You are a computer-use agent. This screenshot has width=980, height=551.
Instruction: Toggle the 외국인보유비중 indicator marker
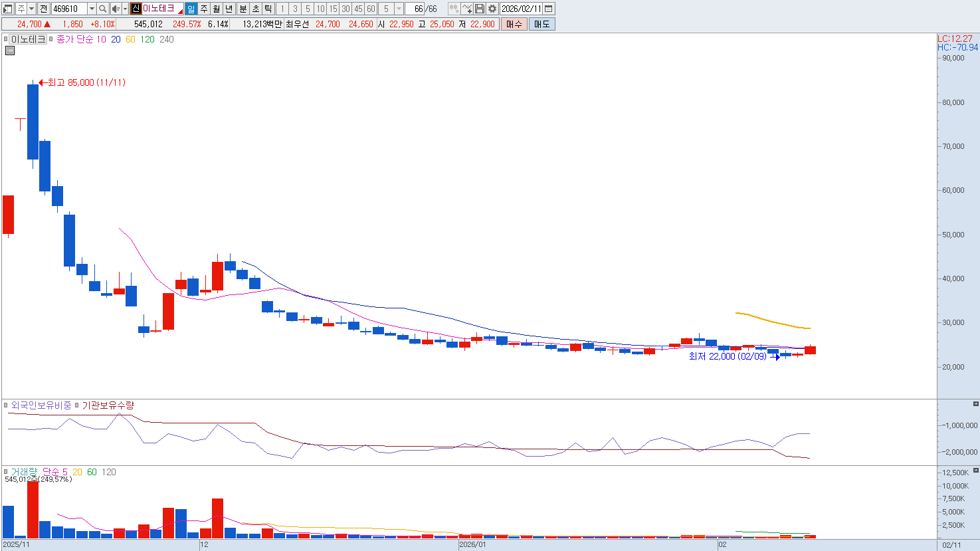pyautogui.click(x=6, y=405)
